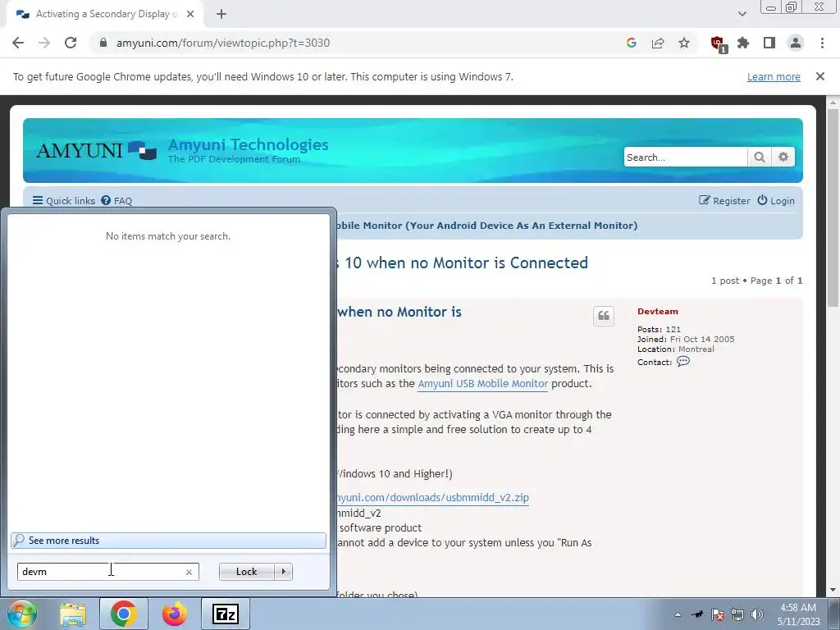Clear the Start menu search text

[x=189, y=572]
